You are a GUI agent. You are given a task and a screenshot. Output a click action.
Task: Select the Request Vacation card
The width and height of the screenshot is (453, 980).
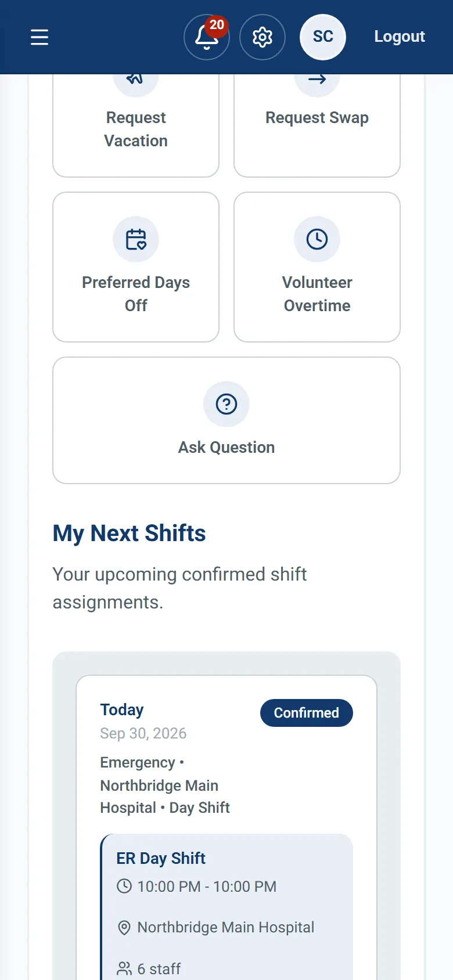tap(136, 125)
